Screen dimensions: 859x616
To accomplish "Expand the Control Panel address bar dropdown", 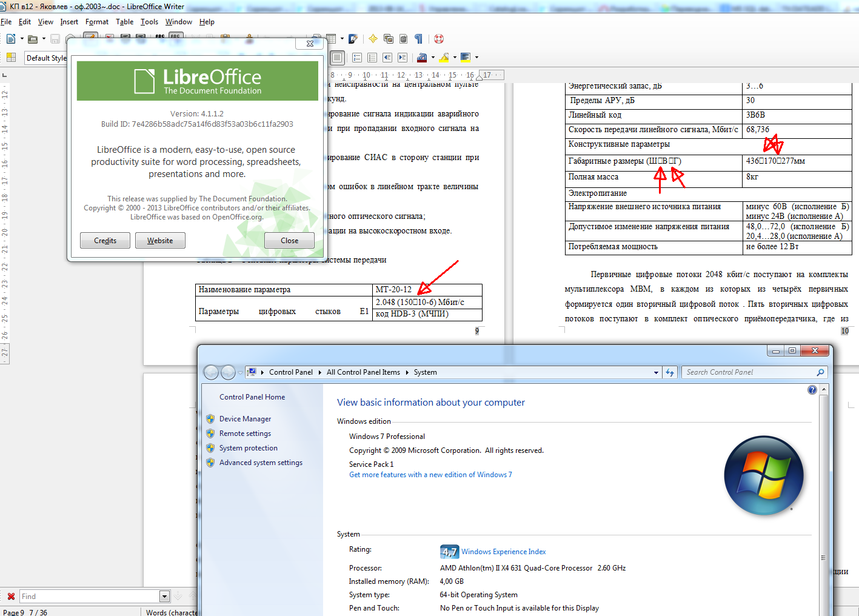I will click(656, 373).
